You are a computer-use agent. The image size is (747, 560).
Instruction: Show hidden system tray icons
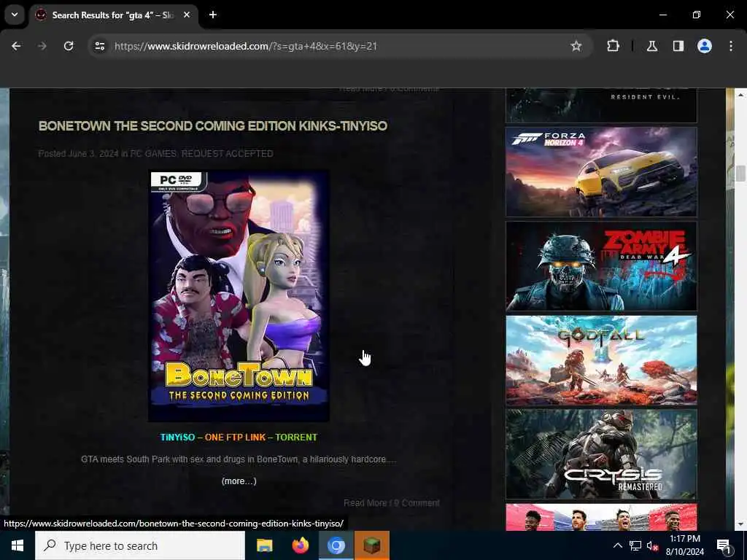click(617, 545)
